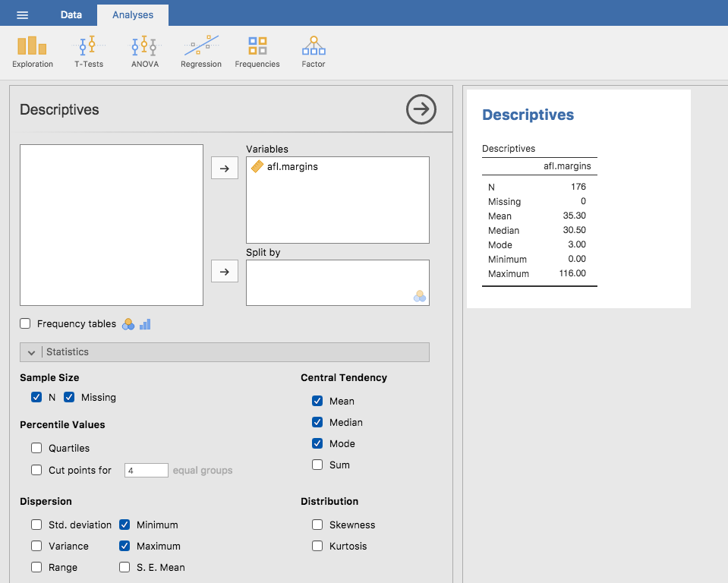Enable the Variance checkbox
Viewport: 728px width, 583px height.
36,546
